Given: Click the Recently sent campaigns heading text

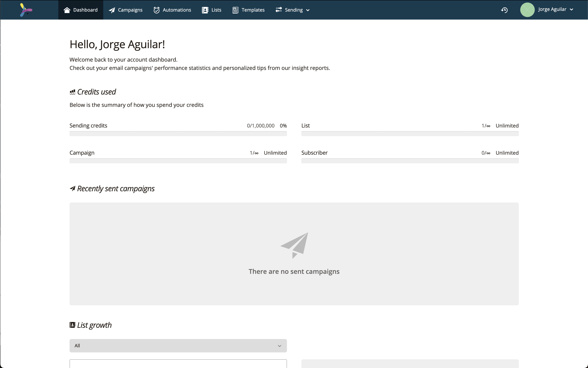Looking at the screenshot, I should pyautogui.click(x=116, y=189).
